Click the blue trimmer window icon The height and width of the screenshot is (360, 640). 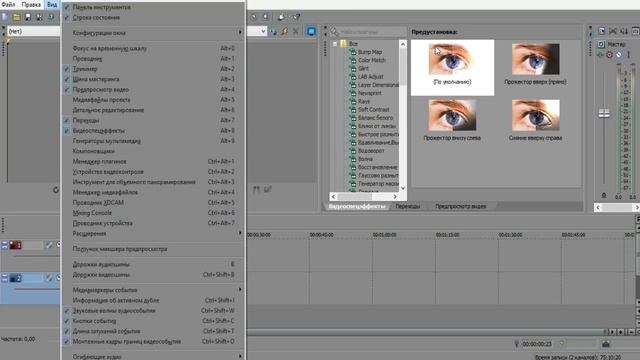pos(311,31)
